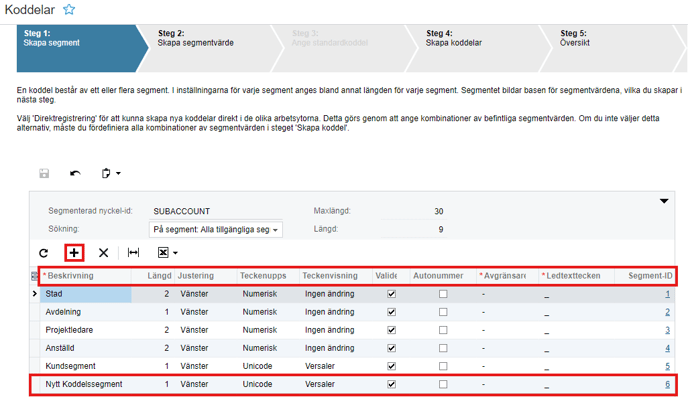
Task: Add a new segment row with plus
Action: (74, 253)
